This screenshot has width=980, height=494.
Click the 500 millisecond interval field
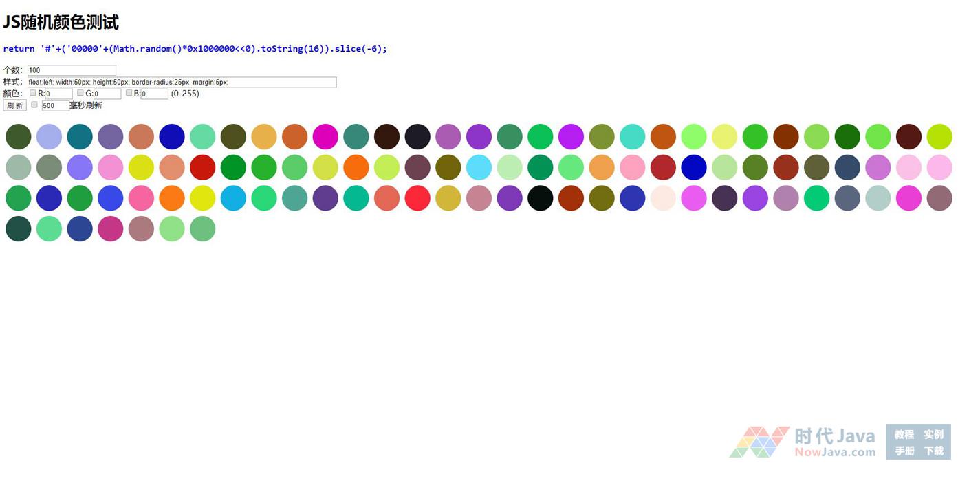pyautogui.click(x=55, y=105)
